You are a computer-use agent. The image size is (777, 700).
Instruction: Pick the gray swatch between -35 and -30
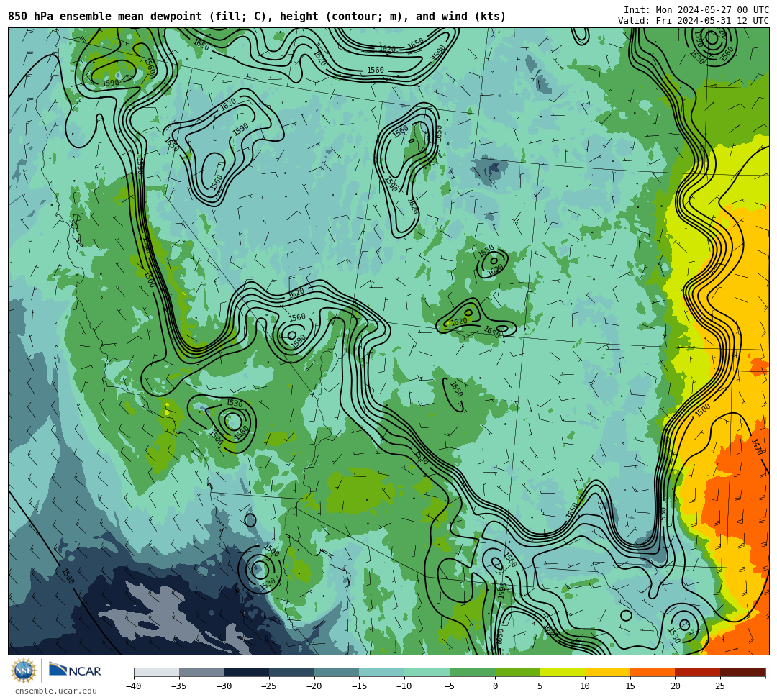click(x=201, y=672)
